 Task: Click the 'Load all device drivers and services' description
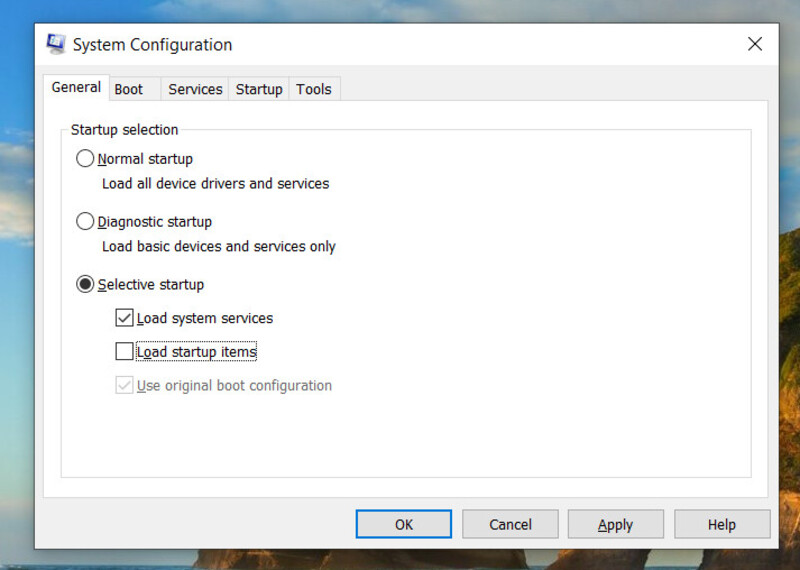click(215, 184)
